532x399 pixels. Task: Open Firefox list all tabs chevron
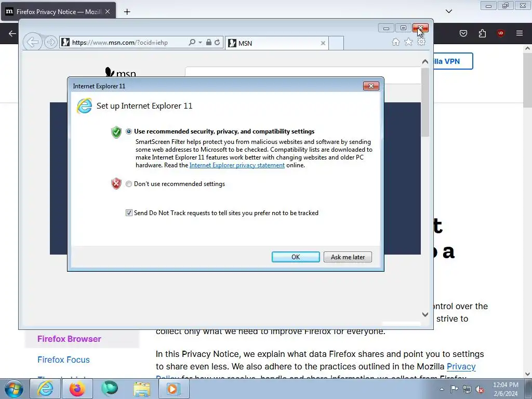point(449,11)
